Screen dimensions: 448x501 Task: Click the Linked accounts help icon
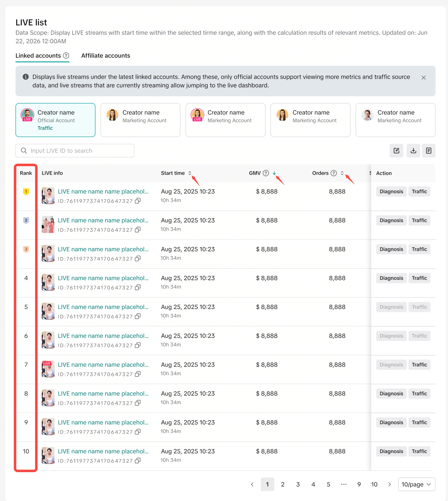66,55
